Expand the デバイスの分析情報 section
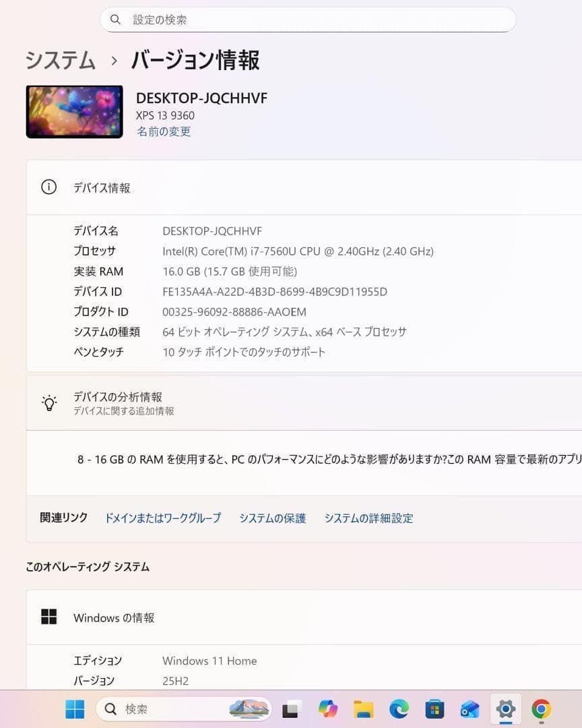Viewport: 582px width, 728px height. coord(304,403)
